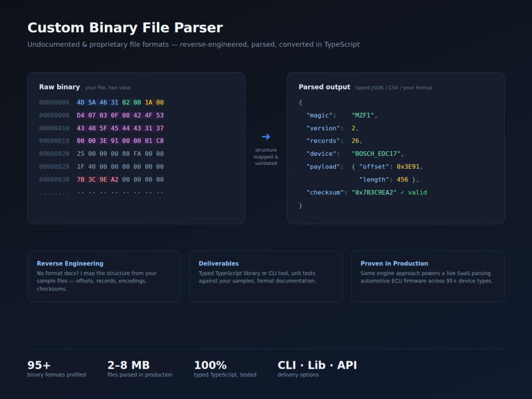This screenshot has width=532, height=399.
Task: Click the '95+' statistic
Action: click(x=39, y=365)
